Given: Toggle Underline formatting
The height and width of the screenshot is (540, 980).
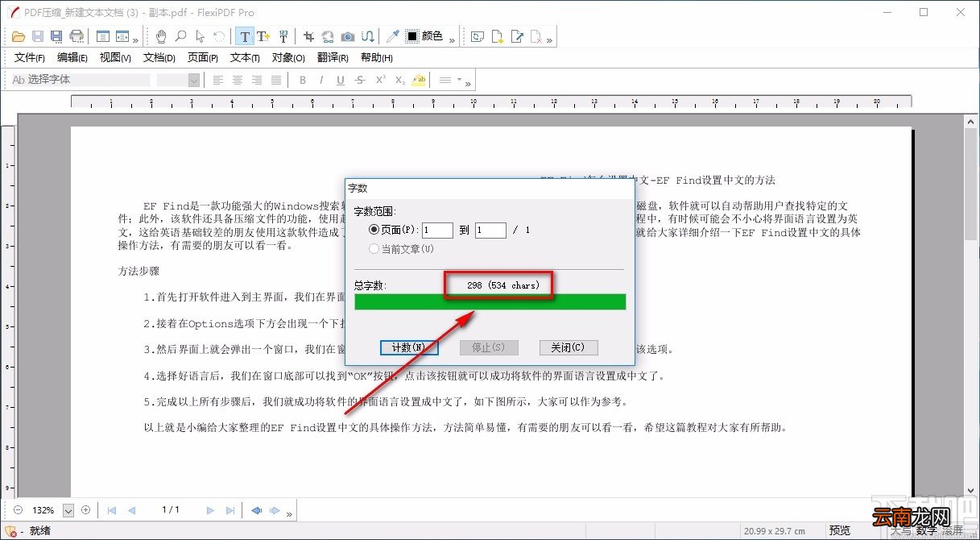Looking at the screenshot, I should click(x=341, y=80).
